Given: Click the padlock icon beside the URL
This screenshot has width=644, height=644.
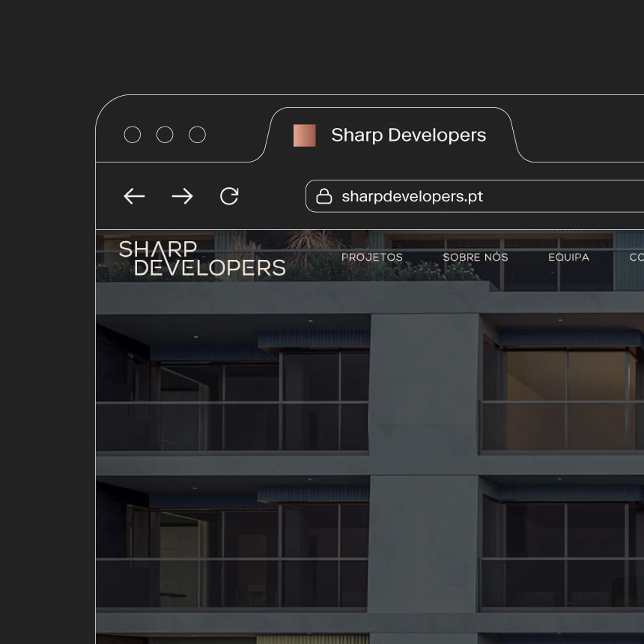Looking at the screenshot, I should pos(324,195).
